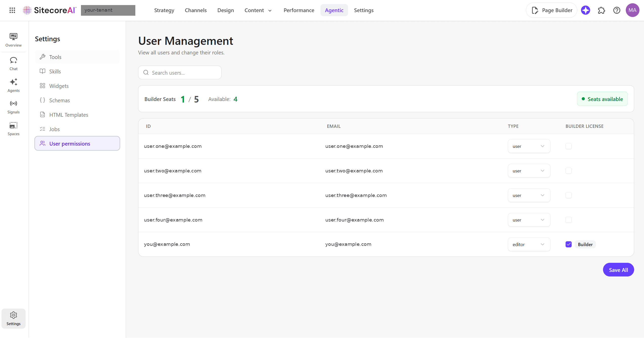Click the Seats available badge

pyautogui.click(x=602, y=99)
